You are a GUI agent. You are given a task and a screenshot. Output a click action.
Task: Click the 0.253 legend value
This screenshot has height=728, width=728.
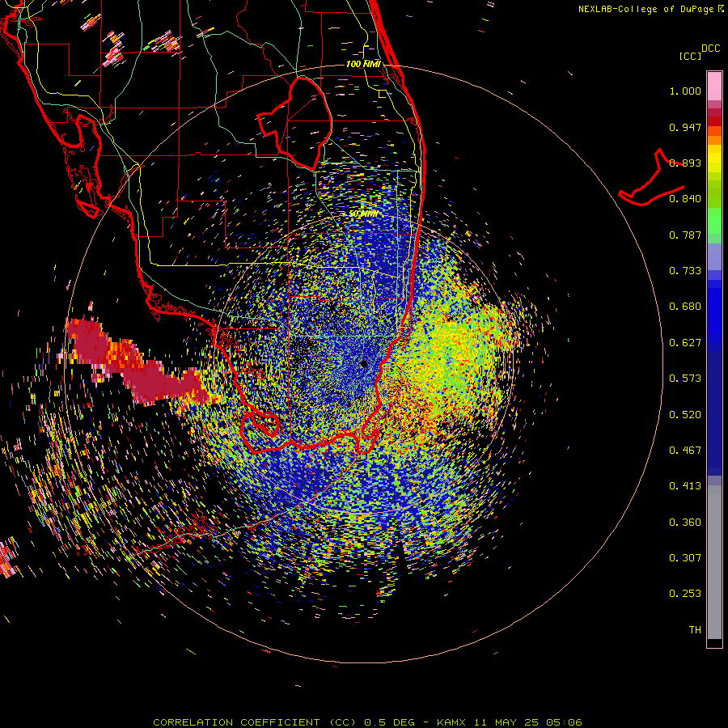click(x=685, y=594)
